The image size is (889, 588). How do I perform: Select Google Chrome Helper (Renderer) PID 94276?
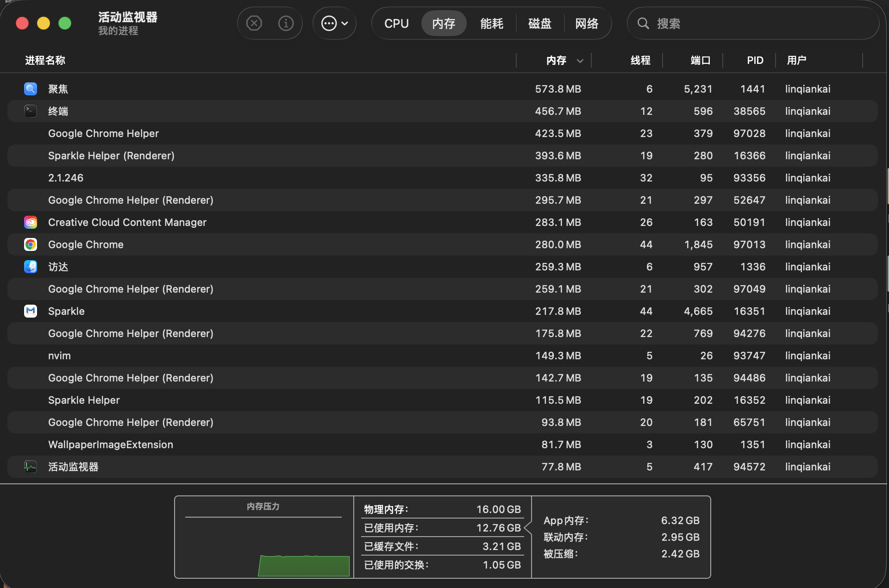click(x=442, y=333)
